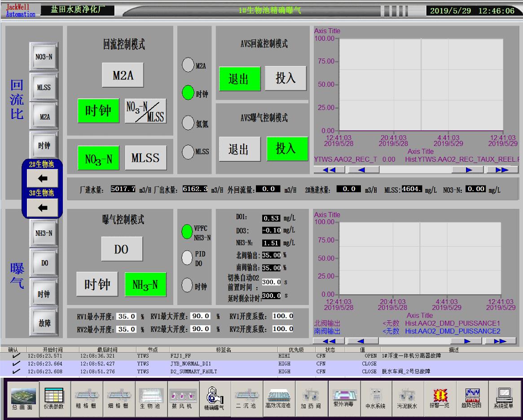Click the DO side tab in 曝气
Screen dimensions: 523x420
point(44,263)
